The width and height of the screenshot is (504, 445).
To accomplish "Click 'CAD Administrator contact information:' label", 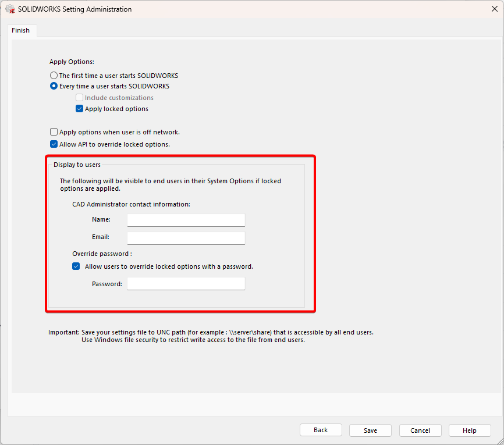I will pyautogui.click(x=131, y=204).
